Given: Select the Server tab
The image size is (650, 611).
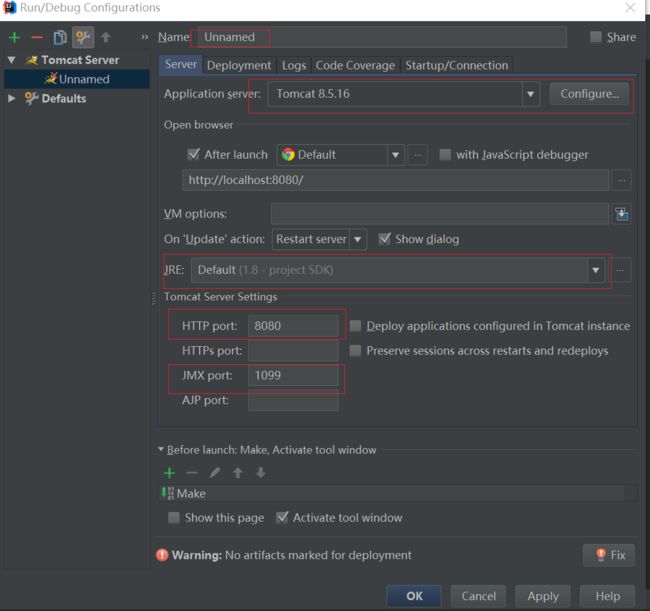Looking at the screenshot, I should click(181, 65).
